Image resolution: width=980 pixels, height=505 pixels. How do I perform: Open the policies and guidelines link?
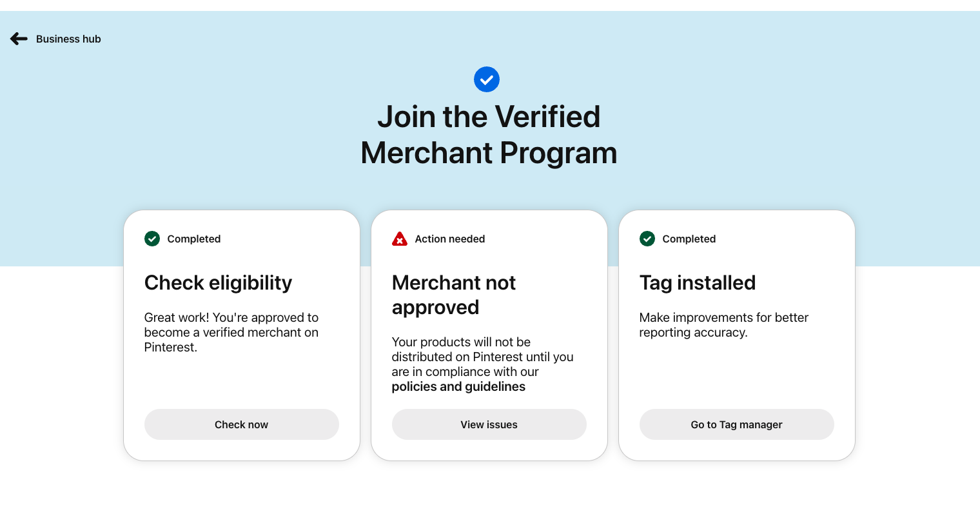[x=458, y=387]
